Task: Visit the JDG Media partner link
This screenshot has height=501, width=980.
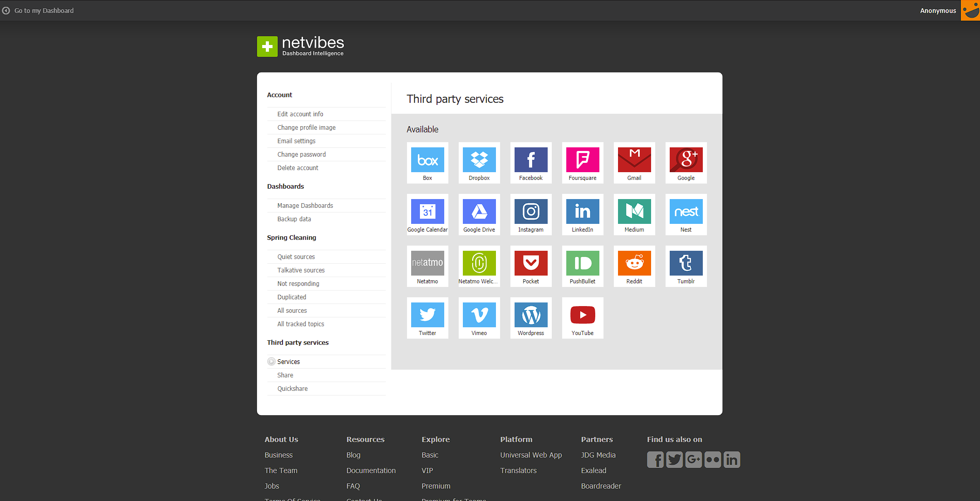Action: 598,455
